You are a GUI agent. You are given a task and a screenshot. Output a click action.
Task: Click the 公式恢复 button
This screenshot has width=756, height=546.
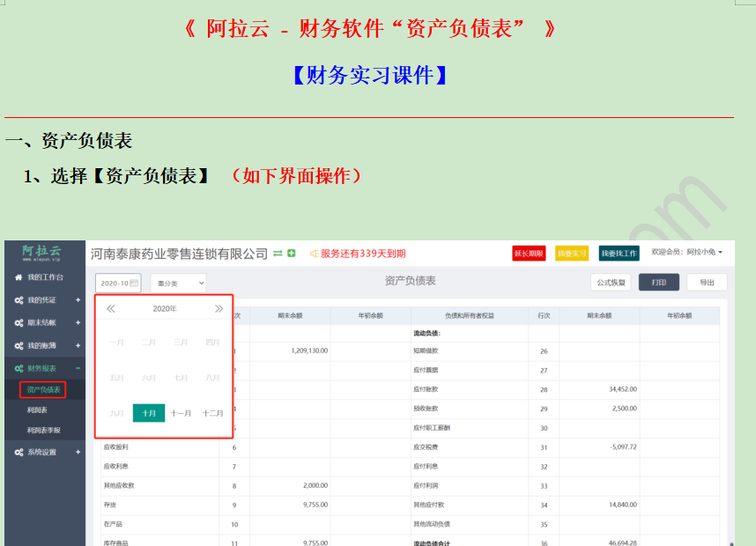[611, 283]
